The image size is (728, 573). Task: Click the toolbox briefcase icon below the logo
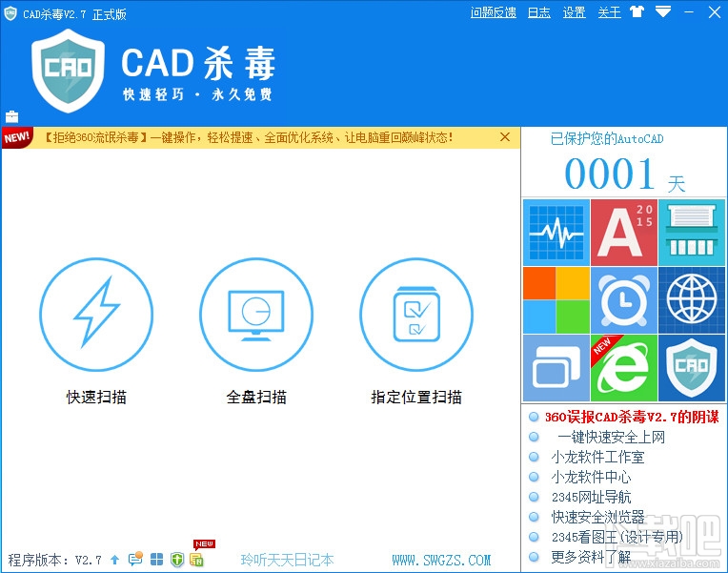click(11, 116)
